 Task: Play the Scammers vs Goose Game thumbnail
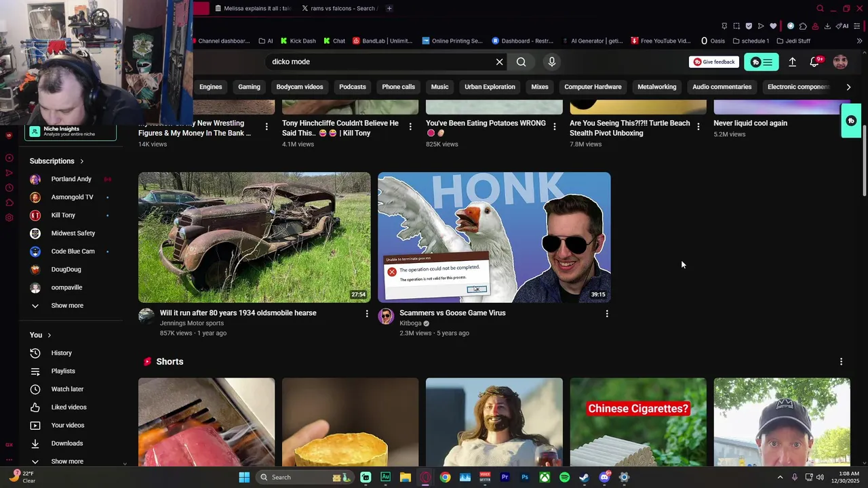[x=494, y=237]
